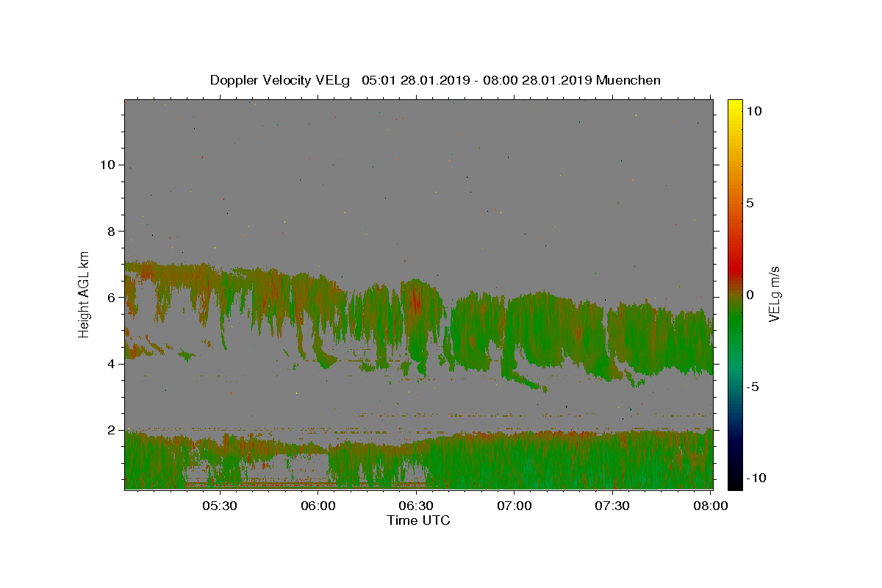Click the height tick label '4'

pyautogui.click(x=111, y=363)
